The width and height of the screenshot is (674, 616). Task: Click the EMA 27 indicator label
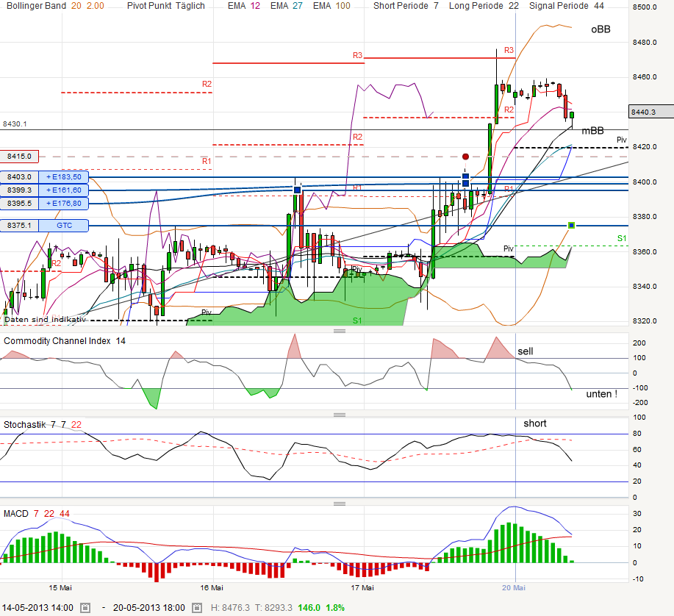pyautogui.click(x=286, y=6)
